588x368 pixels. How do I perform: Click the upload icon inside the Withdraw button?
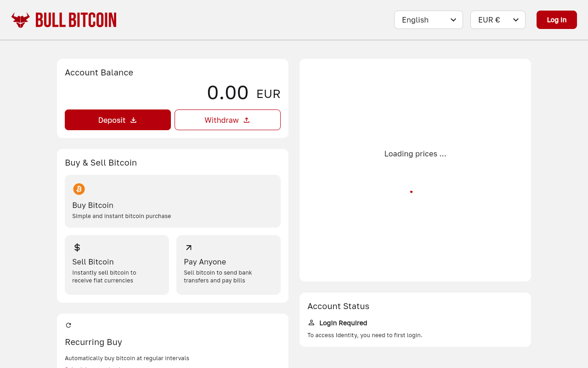pos(247,120)
